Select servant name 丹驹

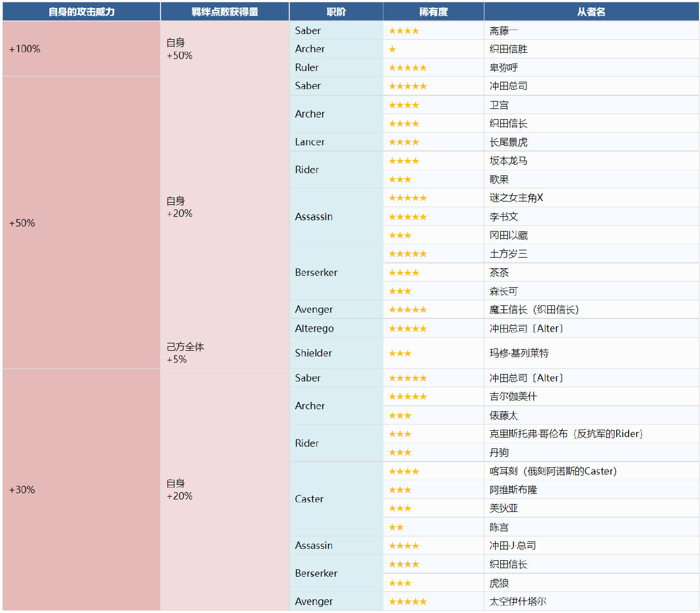(x=499, y=452)
